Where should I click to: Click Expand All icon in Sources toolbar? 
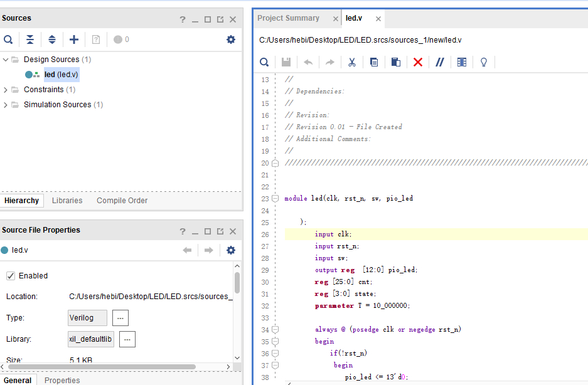[52, 40]
